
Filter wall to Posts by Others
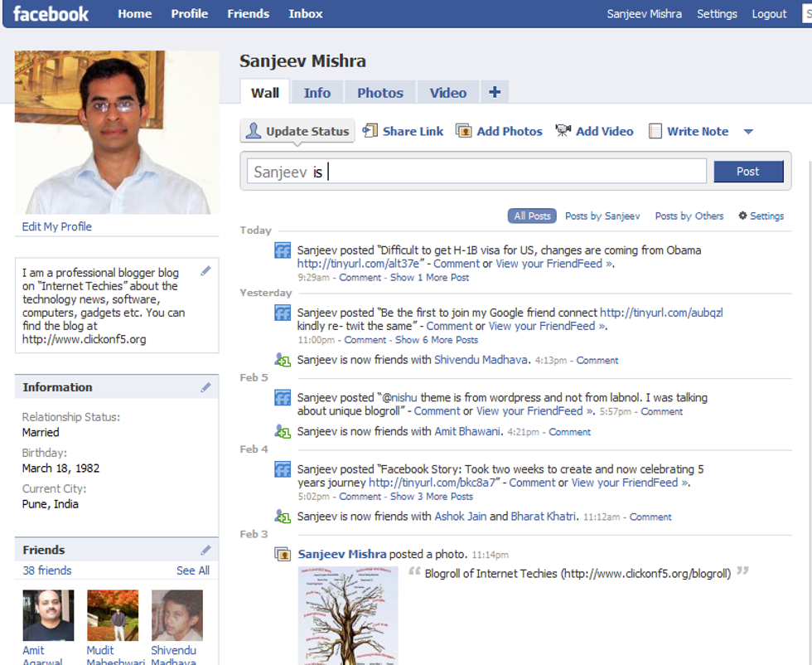click(x=689, y=216)
